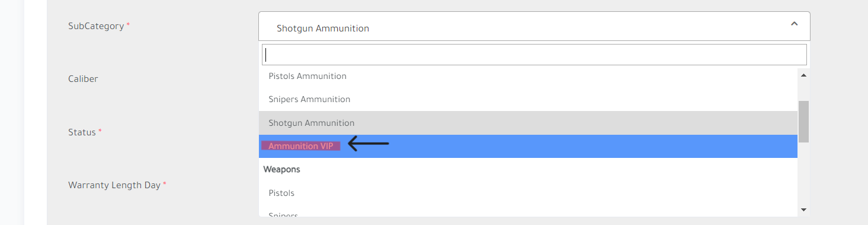Screen dimensions: 868x225
Task: Click the red asterisk beside Status
Action: (x=100, y=131)
